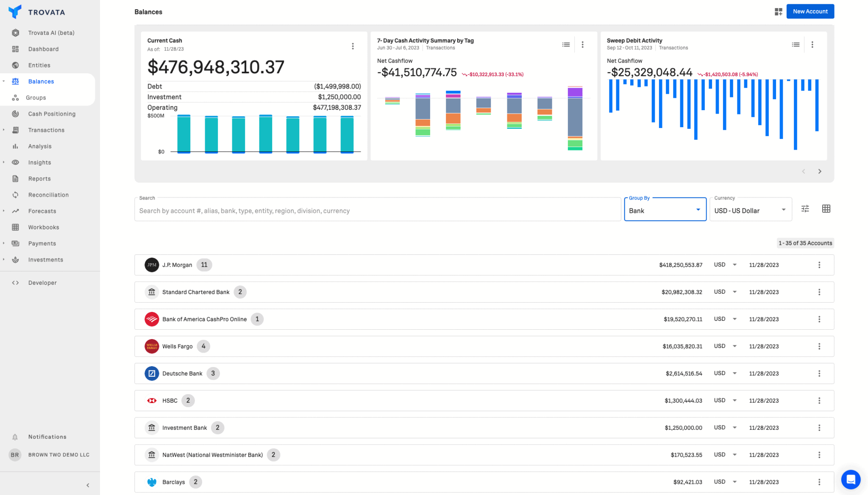The height and width of the screenshot is (495, 868).
Task: Select Cash Positioning in the sidebar
Action: 51,114
